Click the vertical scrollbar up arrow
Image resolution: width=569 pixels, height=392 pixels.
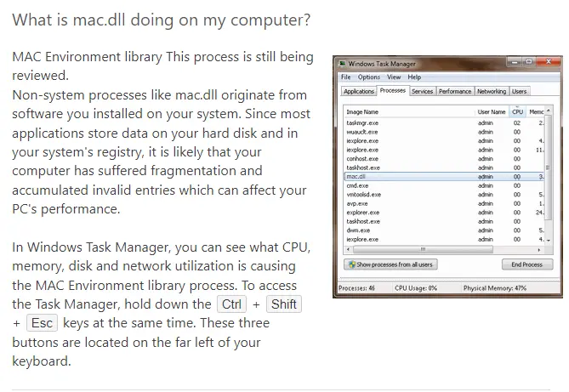click(x=549, y=111)
